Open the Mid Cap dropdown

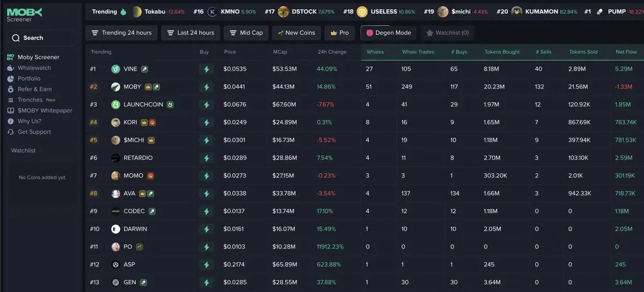tap(246, 33)
